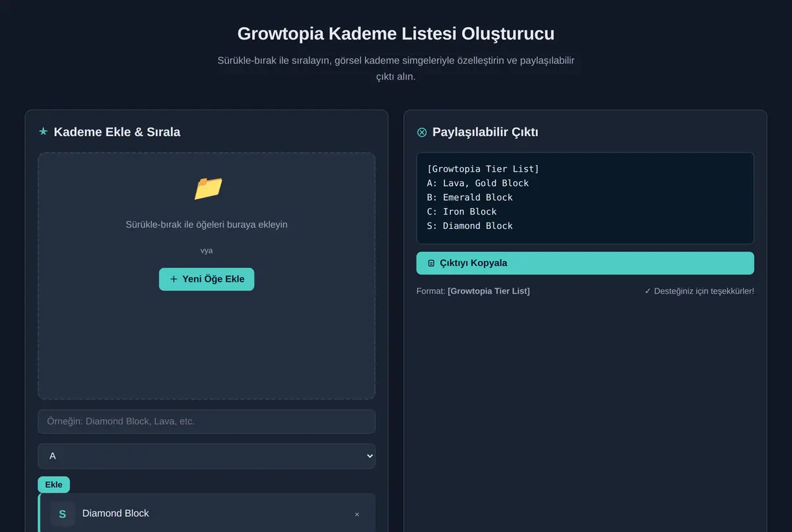Click the '[Growtopia Tier List]' header line in output
The height and width of the screenshot is (532, 792).
point(483,169)
